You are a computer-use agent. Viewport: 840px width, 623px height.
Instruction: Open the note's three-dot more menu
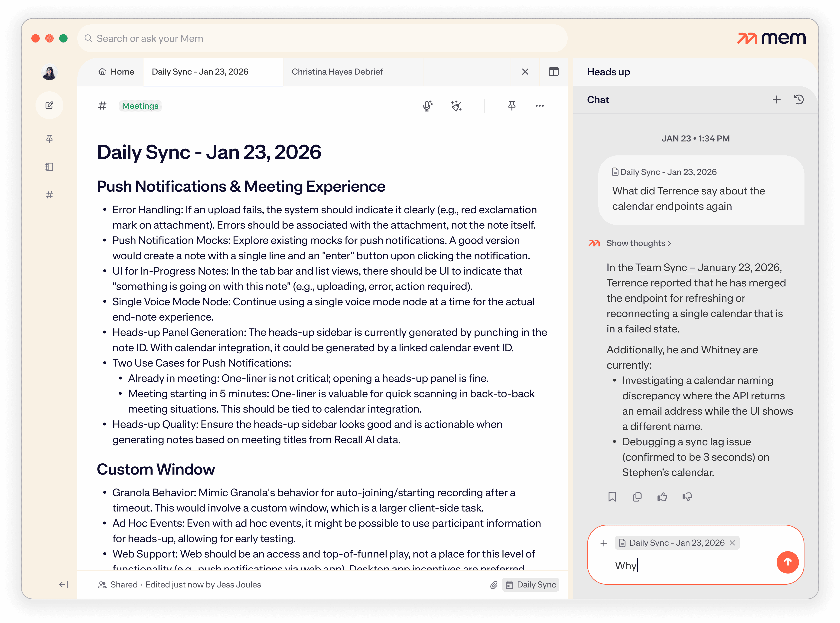point(539,106)
